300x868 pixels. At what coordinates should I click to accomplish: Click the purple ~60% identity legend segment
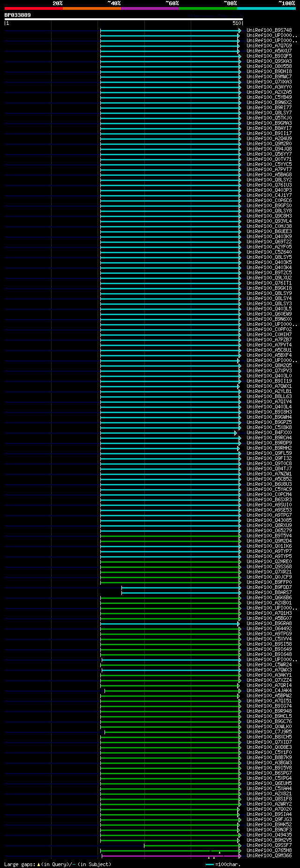pyautogui.click(x=150, y=8)
